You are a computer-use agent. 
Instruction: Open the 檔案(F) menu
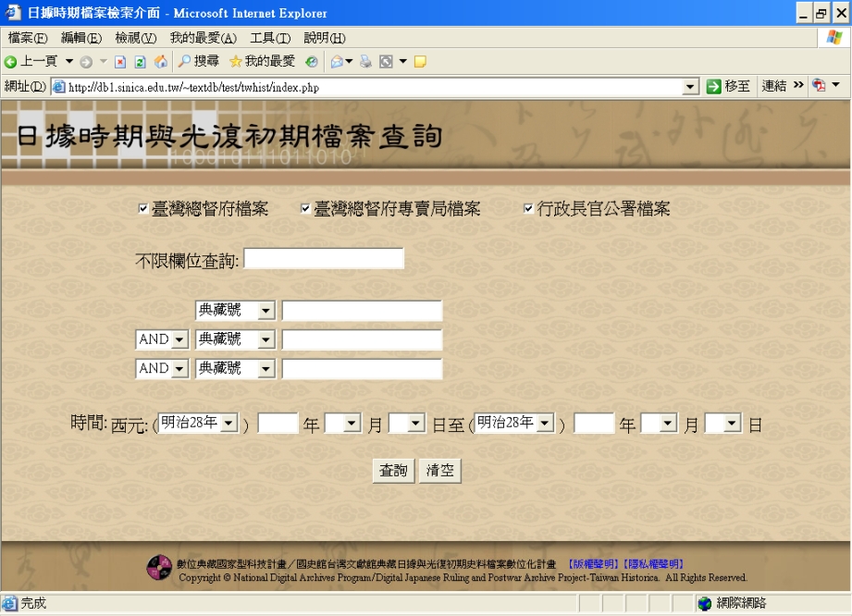point(28,38)
